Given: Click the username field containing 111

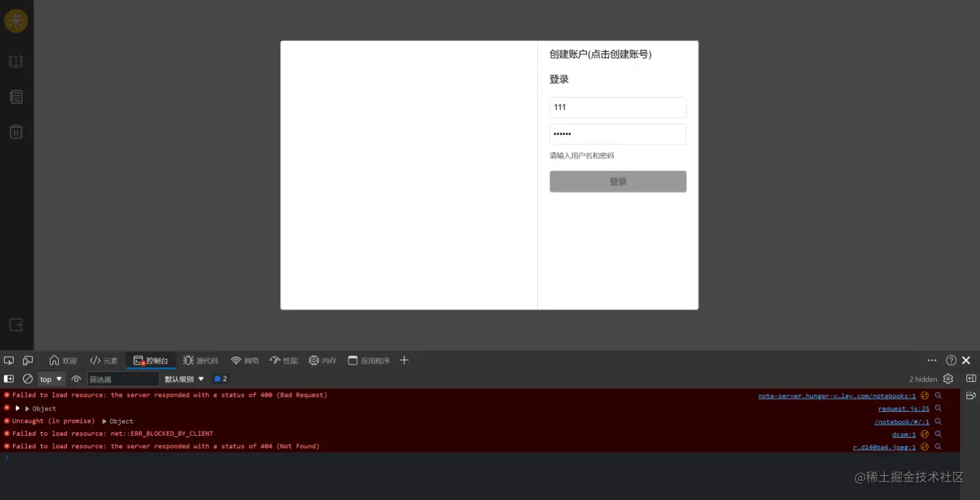Looking at the screenshot, I should (x=618, y=107).
